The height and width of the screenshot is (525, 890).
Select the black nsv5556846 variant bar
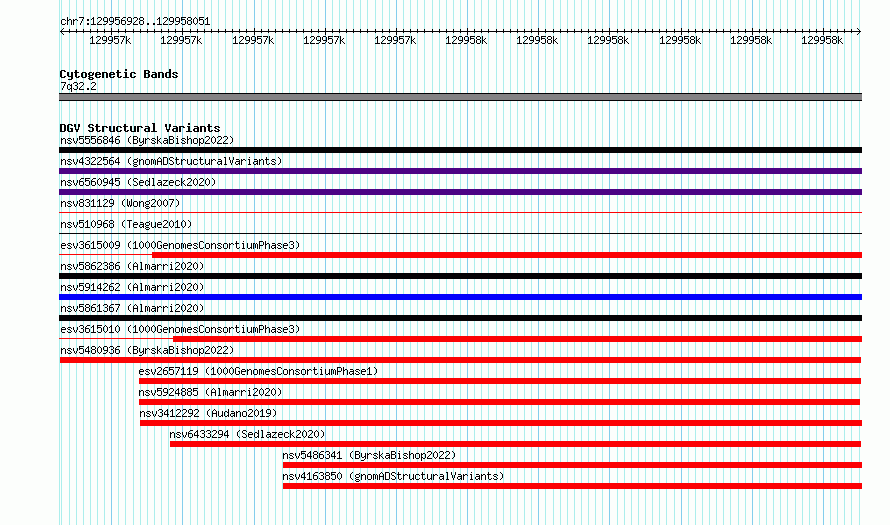click(460, 150)
